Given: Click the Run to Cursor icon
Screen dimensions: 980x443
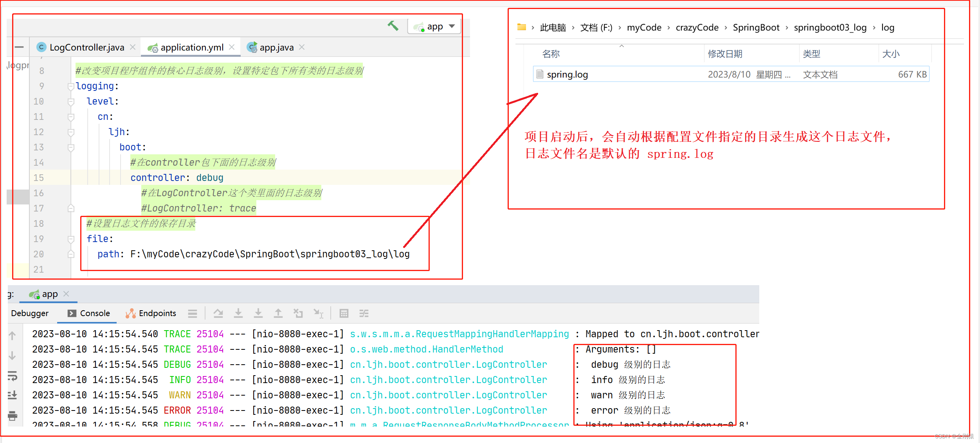Looking at the screenshot, I should pos(318,313).
